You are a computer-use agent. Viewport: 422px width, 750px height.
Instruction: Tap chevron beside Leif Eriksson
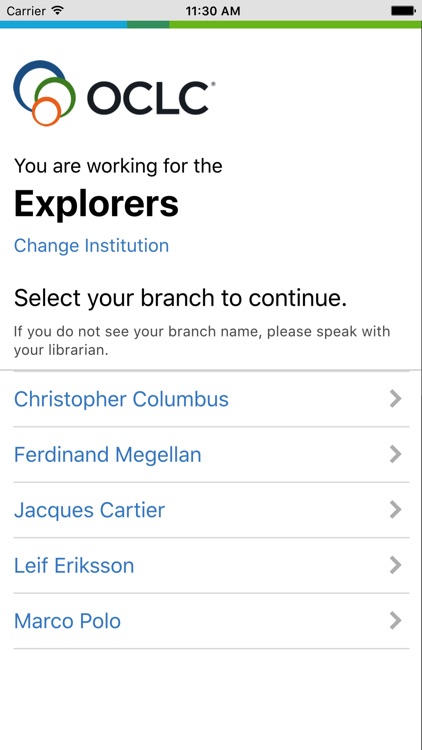pos(395,565)
